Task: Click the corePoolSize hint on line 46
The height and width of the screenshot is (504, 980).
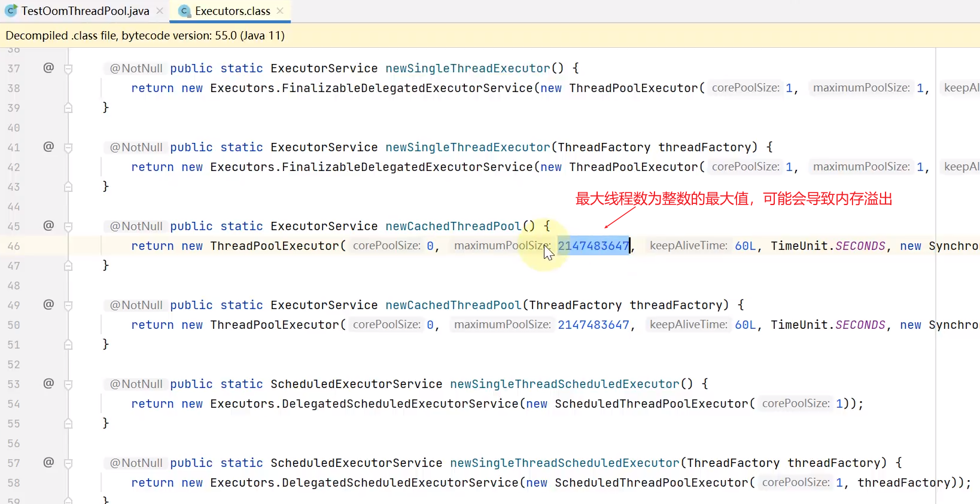Action: [386, 246]
